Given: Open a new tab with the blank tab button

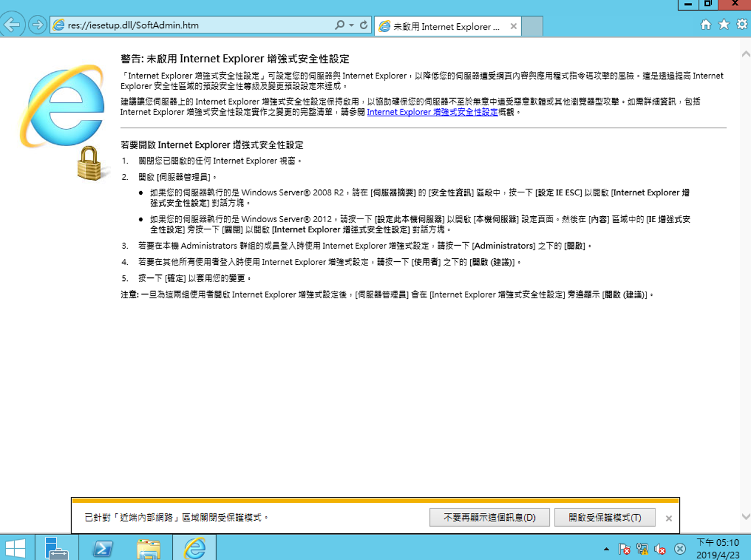Looking at the screenshot, I should (x=533, y=26).
